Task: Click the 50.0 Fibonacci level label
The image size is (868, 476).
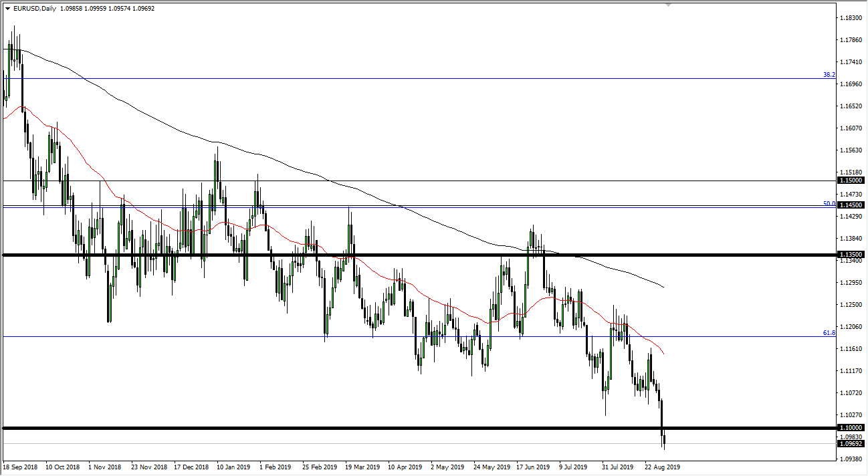Action: [828, 205]
